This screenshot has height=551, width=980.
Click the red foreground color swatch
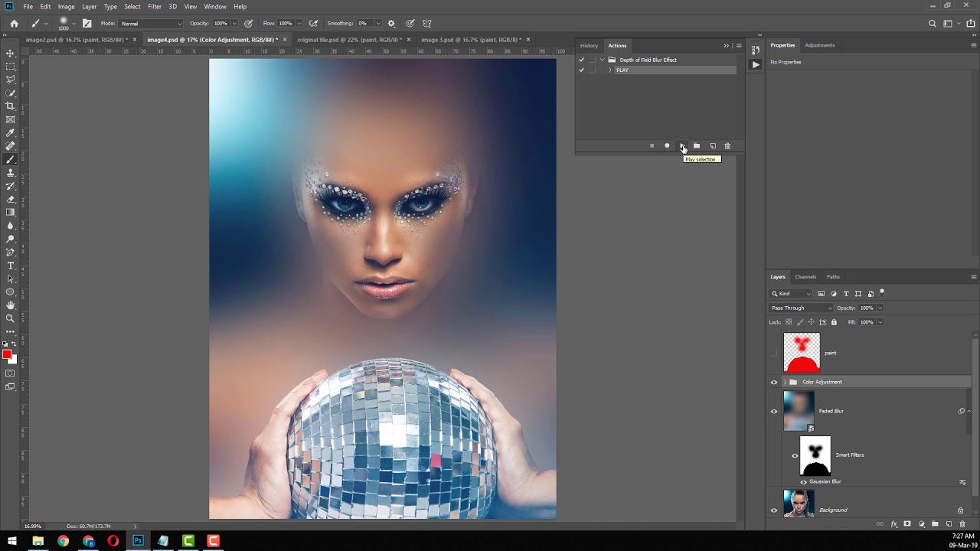point(8,355)
